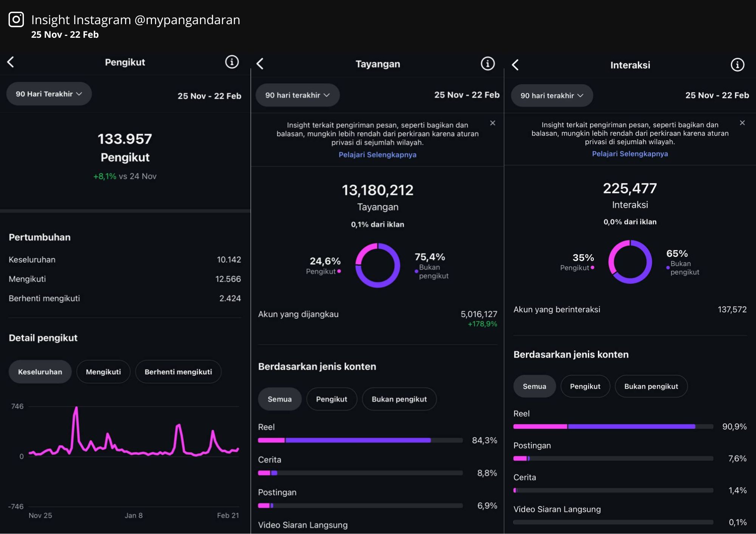Select Mengikuti tab in Detail pengikut
This screenshot has width=756, height=534.
coord(103,372)
